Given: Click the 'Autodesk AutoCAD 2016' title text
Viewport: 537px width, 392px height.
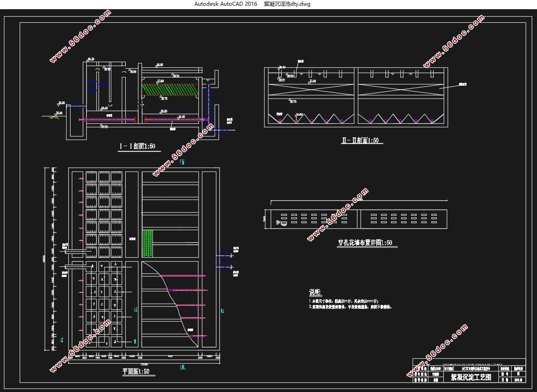Looking at the screenshot, I should pyautogui.click(x=226, y=4).
